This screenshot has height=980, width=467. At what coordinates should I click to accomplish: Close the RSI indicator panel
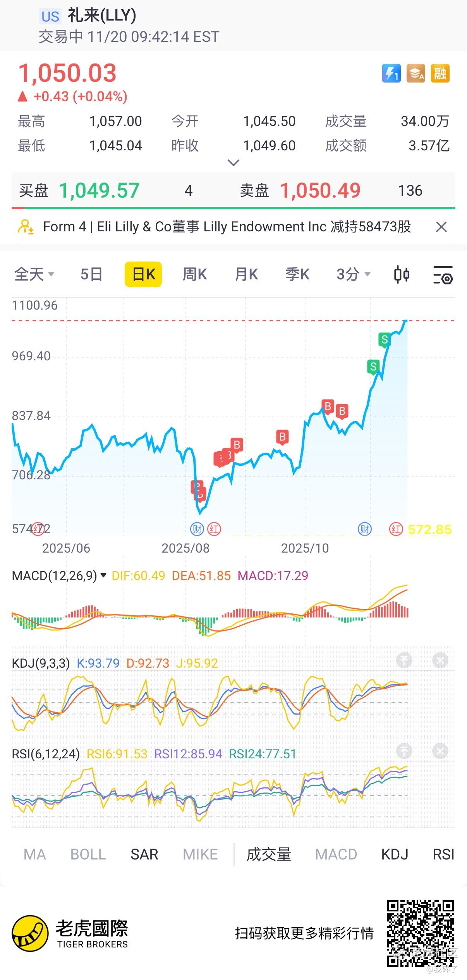coord(440,751)
